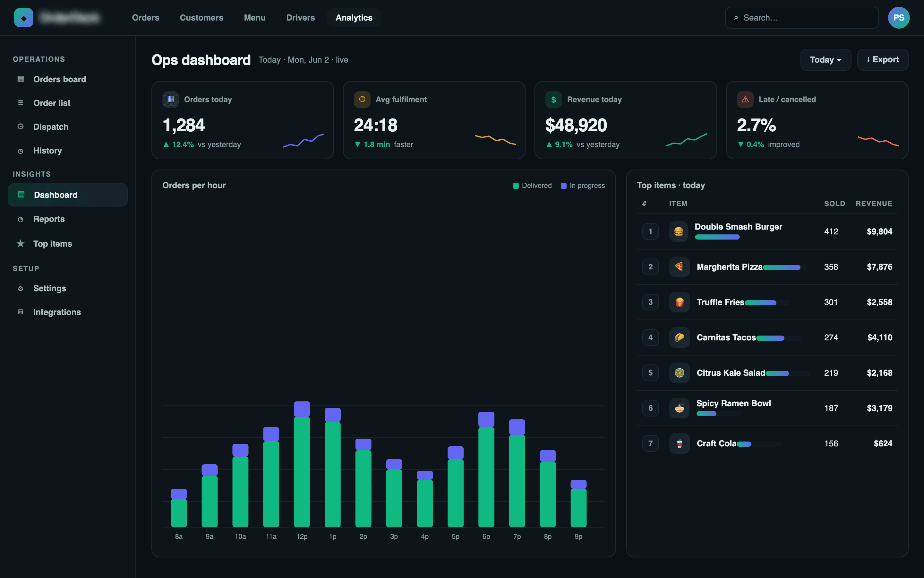Sort by the REVENUE column header
The image size is (924, 578).
click(874, 204)
